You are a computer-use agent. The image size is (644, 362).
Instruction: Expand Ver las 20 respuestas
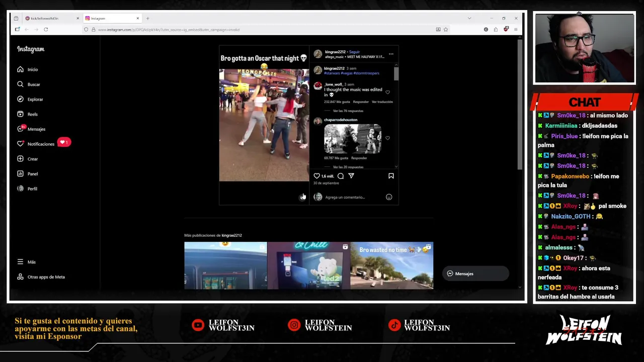348,167
